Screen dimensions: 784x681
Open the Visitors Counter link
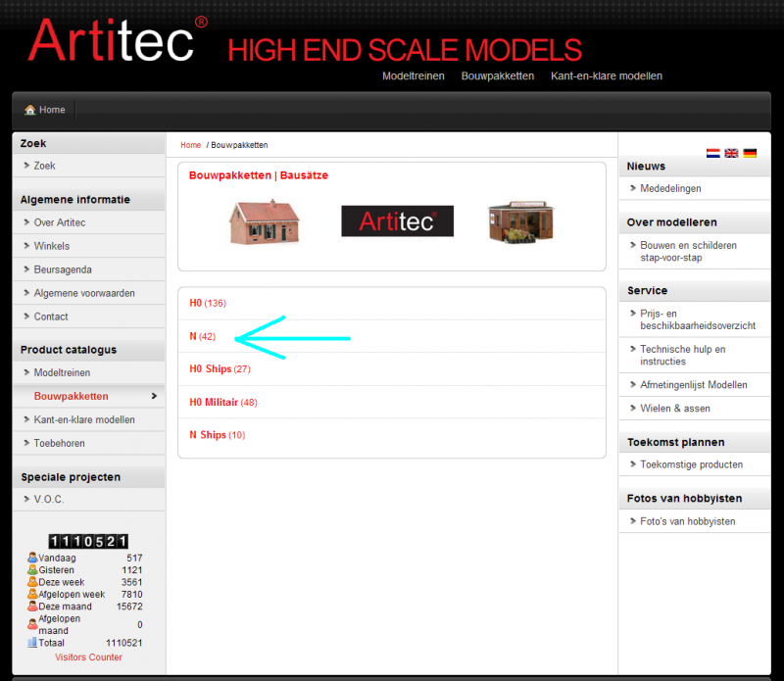click(88, 657)
